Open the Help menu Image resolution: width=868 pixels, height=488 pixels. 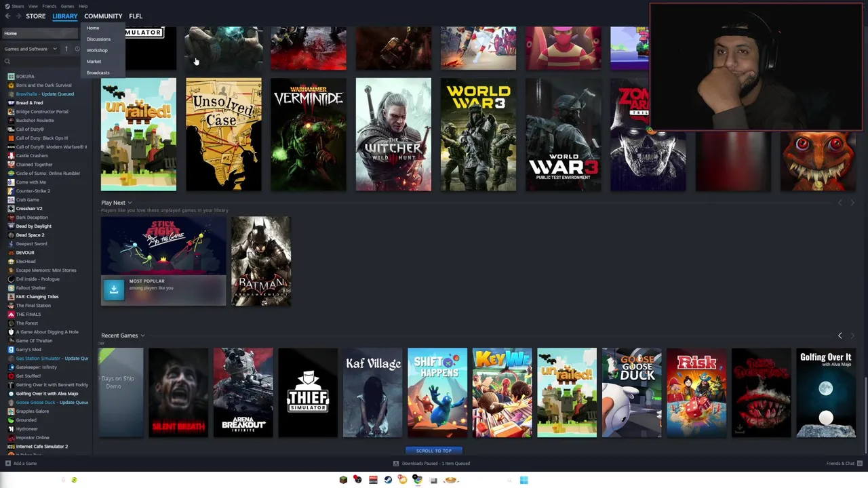tap(83, 6)
